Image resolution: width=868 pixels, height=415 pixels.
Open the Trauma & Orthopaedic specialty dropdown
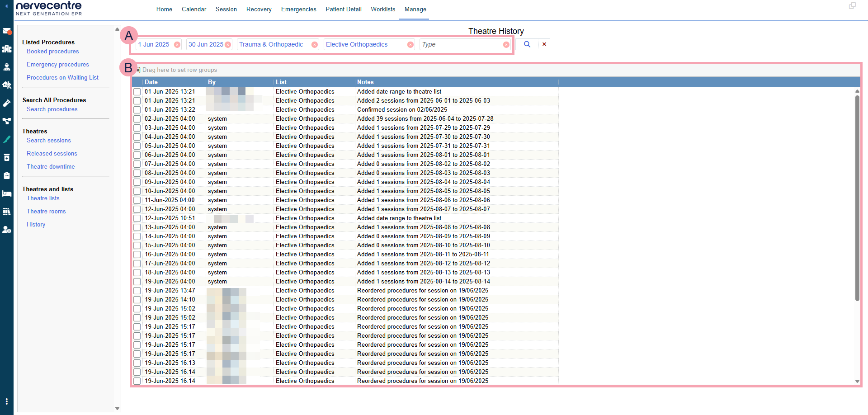click(x=274, y=44)
